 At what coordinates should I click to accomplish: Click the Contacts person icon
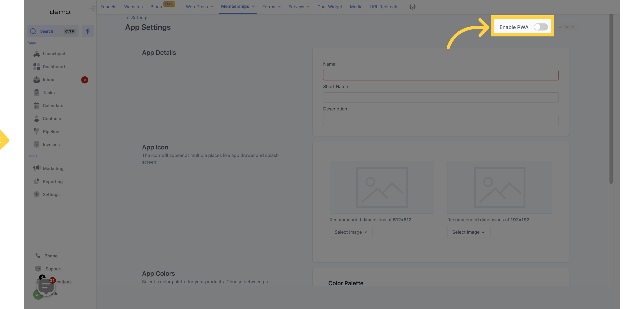coord(37,119)
